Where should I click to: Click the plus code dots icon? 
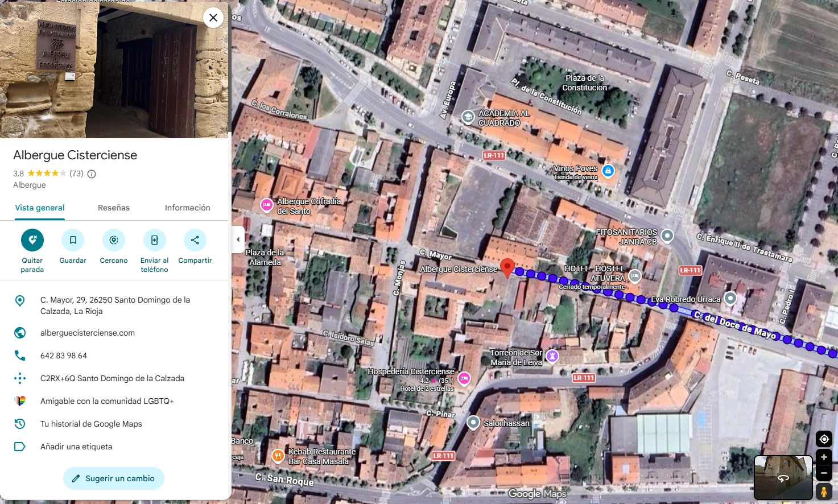point(20,378)
